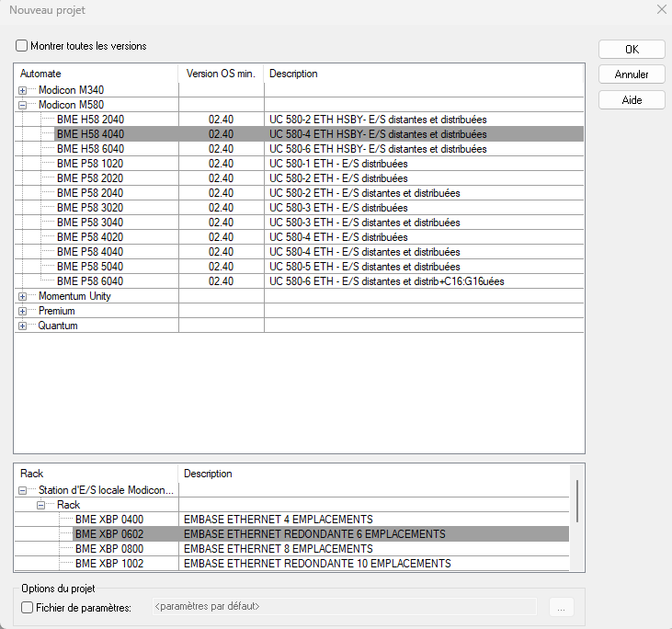Select BME H58 6040 processor
This screenshot has width=672, height=629.
click(90, 149)
